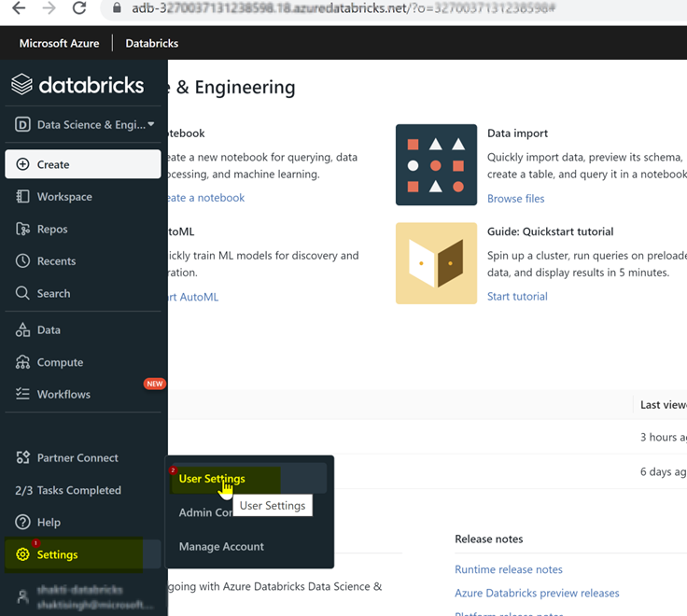Open the Runtime release notes link
This screenshot has height=616, width=687.
[508, 569]
